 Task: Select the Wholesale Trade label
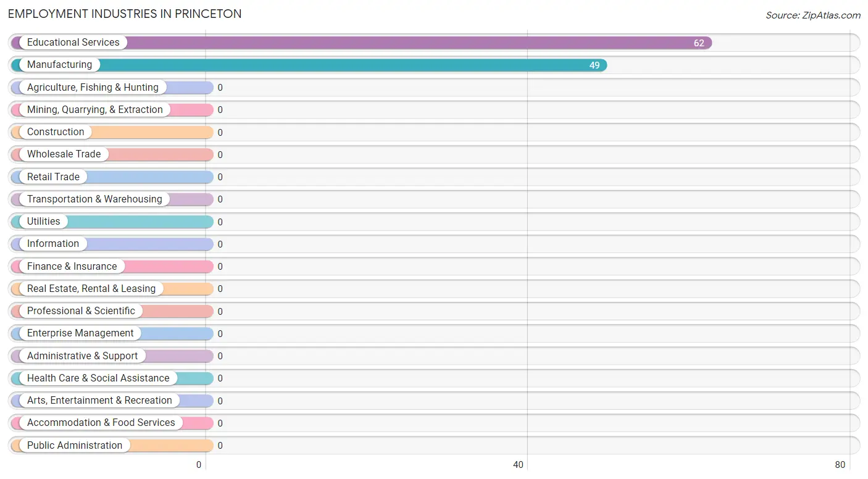(x=64, y=154)
